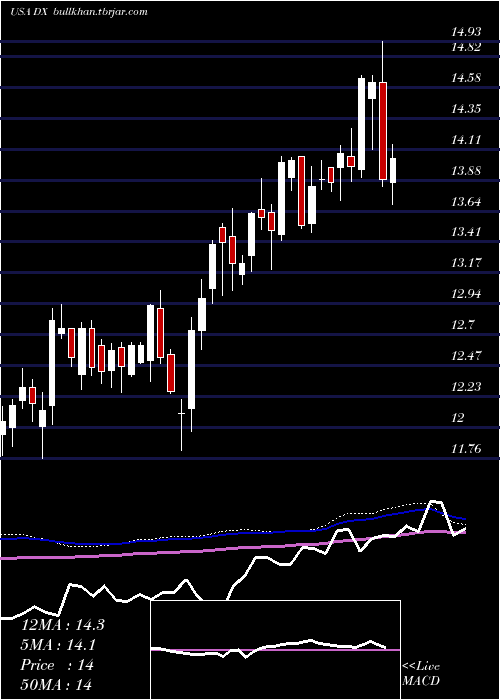
Task: Click the 14.82 price axis label
Action: (x=466, y=47)
